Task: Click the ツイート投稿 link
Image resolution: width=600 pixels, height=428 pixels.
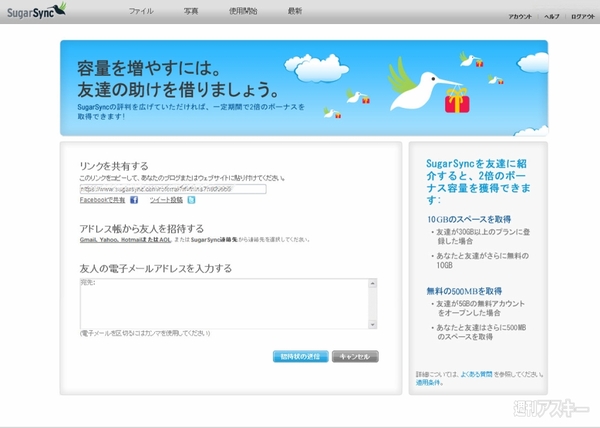Action: pos(166,200)
